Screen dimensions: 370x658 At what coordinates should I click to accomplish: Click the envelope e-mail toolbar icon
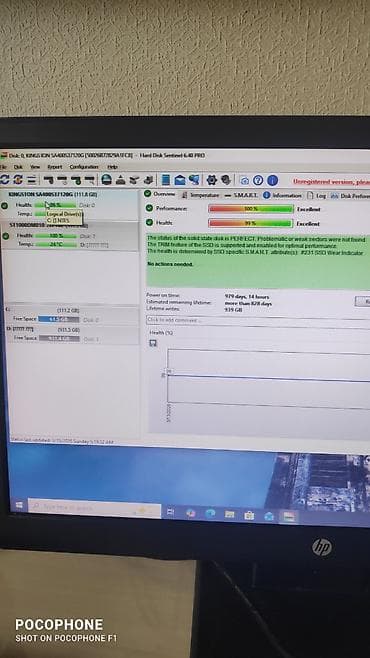point(180,180)
